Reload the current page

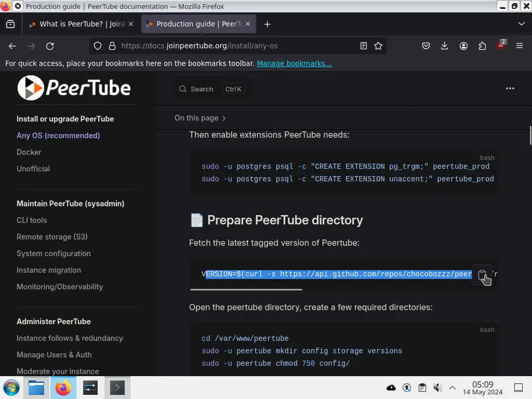pos(50,46)
